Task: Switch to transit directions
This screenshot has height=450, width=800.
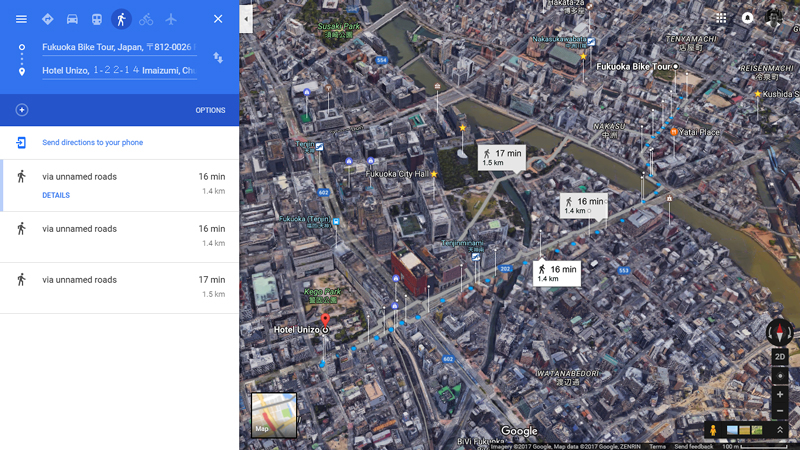Action: 96,19
